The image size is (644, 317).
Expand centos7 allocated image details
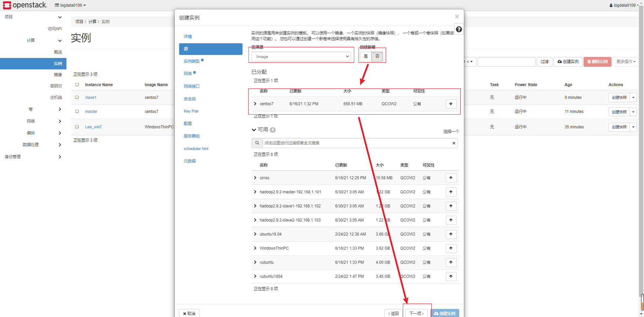255,104
